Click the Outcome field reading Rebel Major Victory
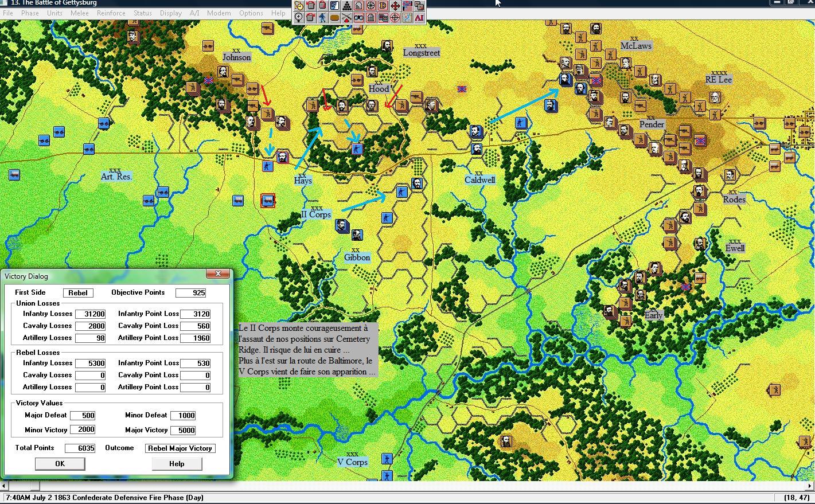815x504 pixels. (180, 448)
